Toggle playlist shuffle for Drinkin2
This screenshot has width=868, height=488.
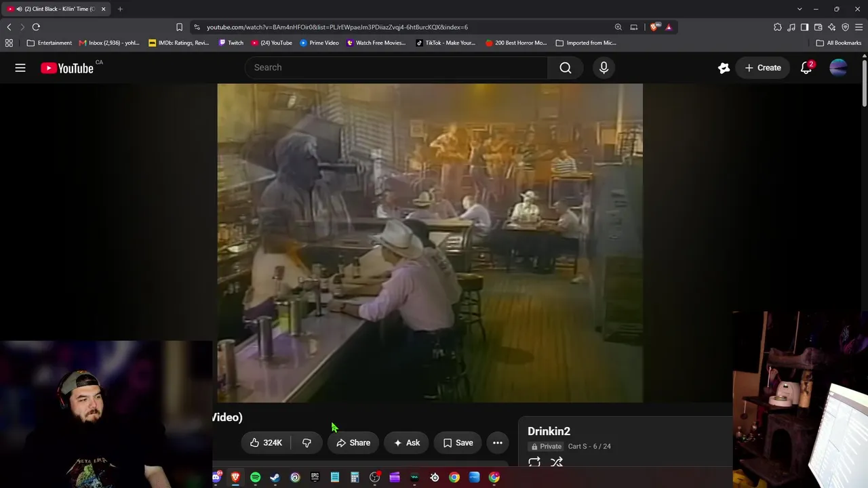tap(557, 462)
